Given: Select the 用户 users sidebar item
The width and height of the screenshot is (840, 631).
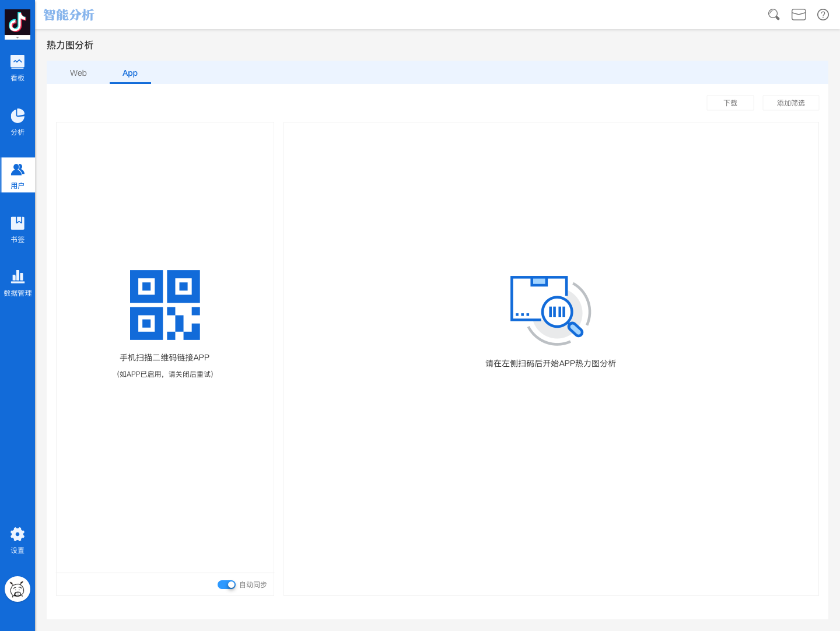Looking at the screenshot, I should coord(17,176).
